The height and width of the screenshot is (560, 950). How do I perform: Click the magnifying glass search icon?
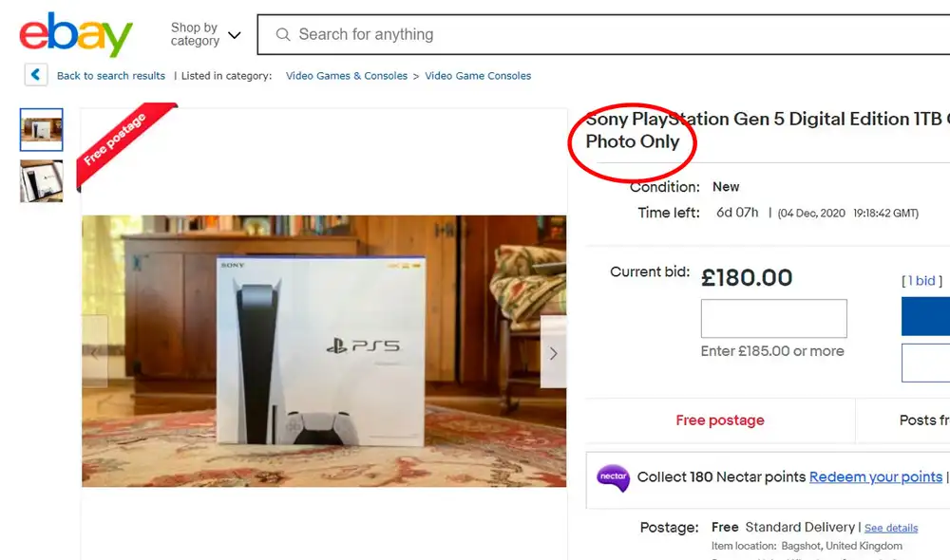(283, 34)
